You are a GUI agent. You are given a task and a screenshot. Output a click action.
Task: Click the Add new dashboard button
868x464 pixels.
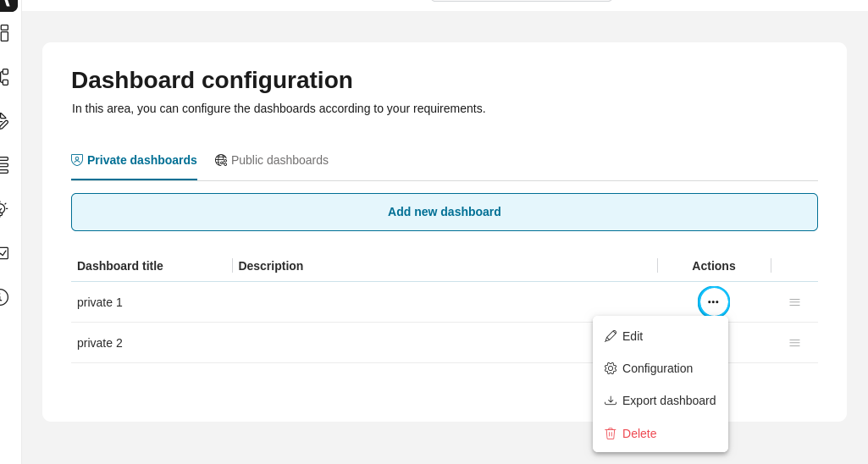click(445, 212)
